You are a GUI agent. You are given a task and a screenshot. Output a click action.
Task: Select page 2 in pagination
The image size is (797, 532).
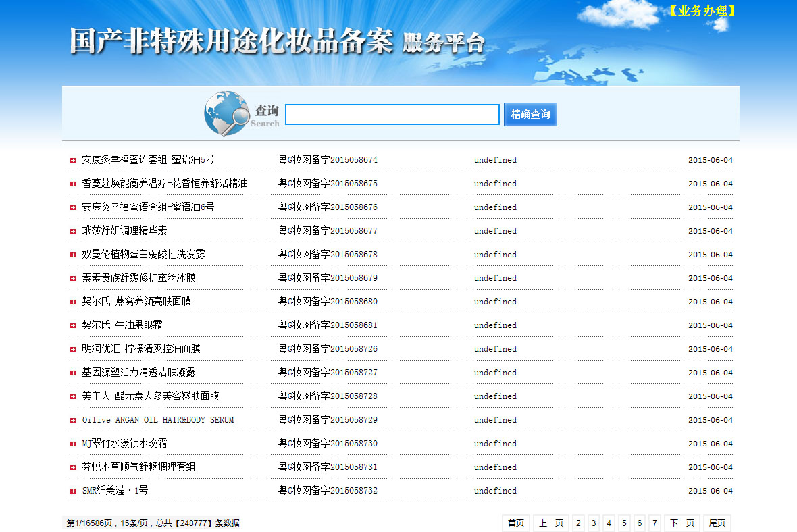pyautogui.click(x=579, y=523)
